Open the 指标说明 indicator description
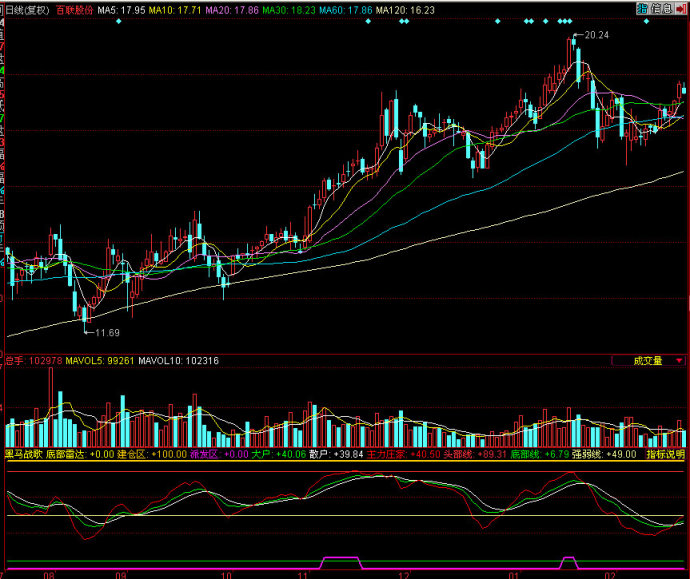This screenshot has height=579, width=690. tap(665, 453)
